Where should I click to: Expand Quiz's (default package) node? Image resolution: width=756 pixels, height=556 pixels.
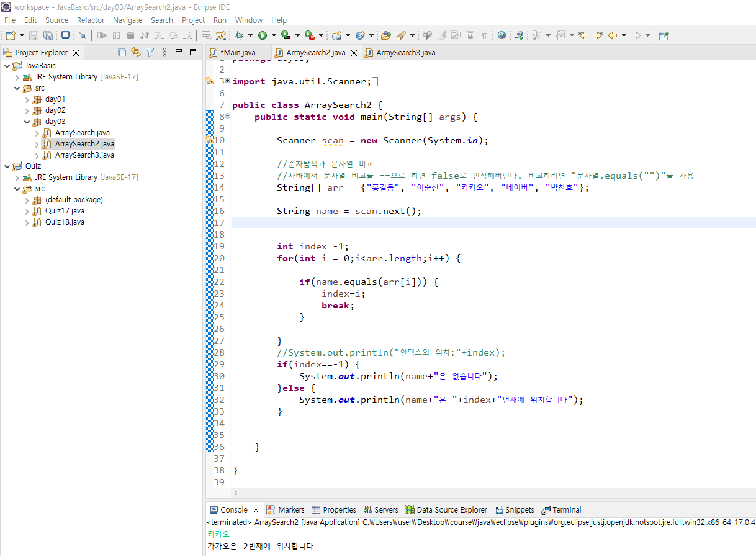click(x=27, y=200)
